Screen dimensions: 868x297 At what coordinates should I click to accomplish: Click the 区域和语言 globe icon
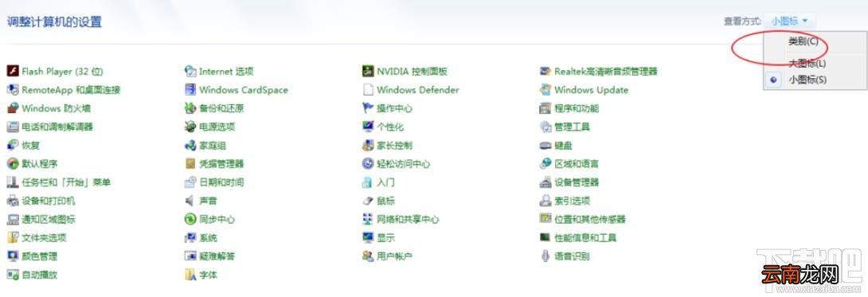click(545, 164)
